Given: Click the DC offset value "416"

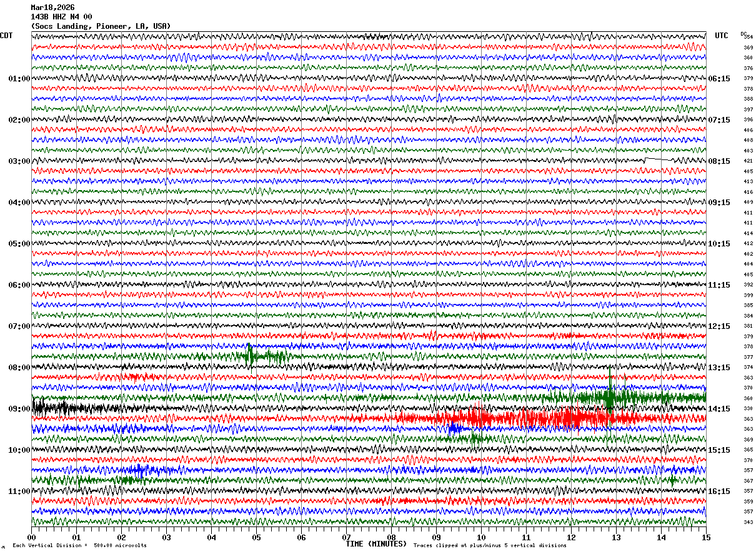Looking at the screenshot, I should [x=749, y=192].
